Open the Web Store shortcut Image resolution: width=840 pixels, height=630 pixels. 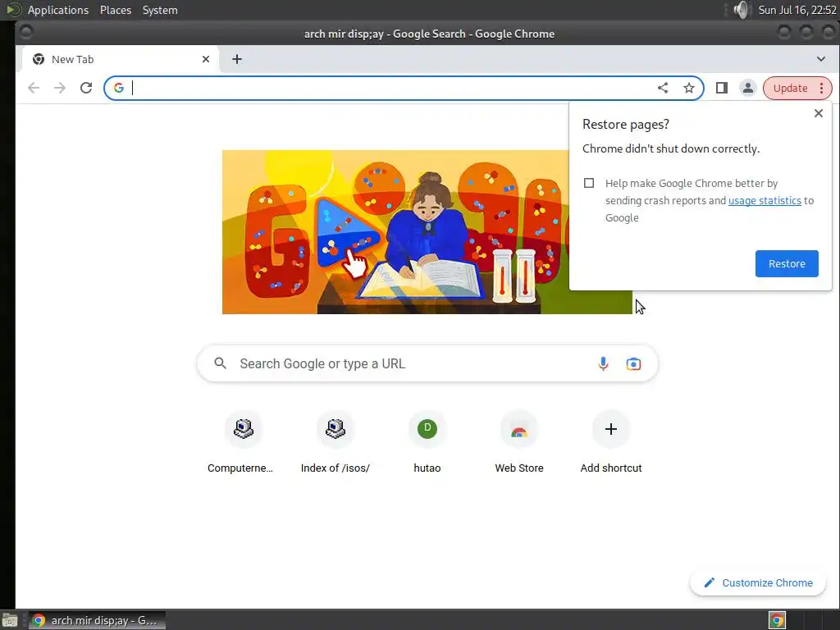click(x=519, y=442)
